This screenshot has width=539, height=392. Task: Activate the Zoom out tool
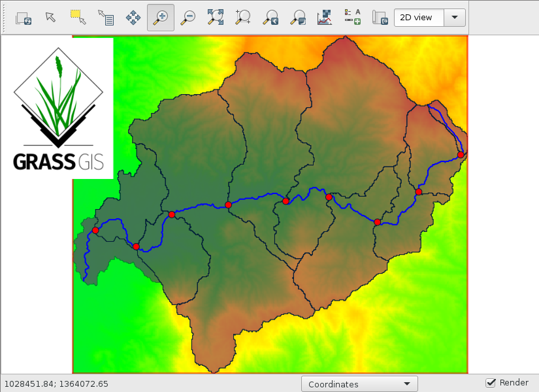(x=188, y=18)
